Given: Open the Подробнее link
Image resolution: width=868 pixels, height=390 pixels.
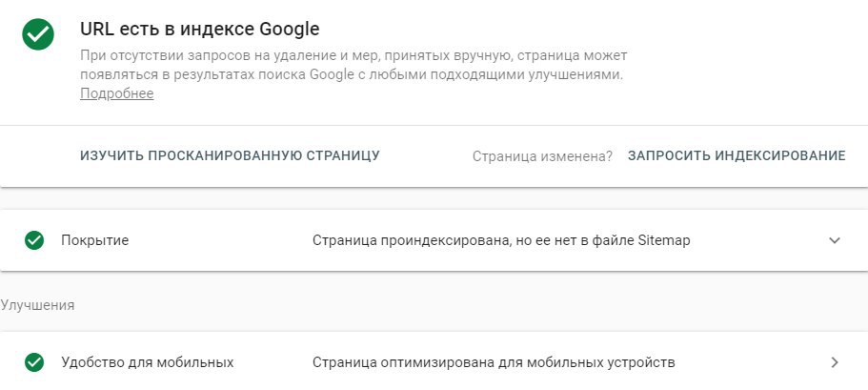Looking at the screenshot, I should (x=117, y=93).
